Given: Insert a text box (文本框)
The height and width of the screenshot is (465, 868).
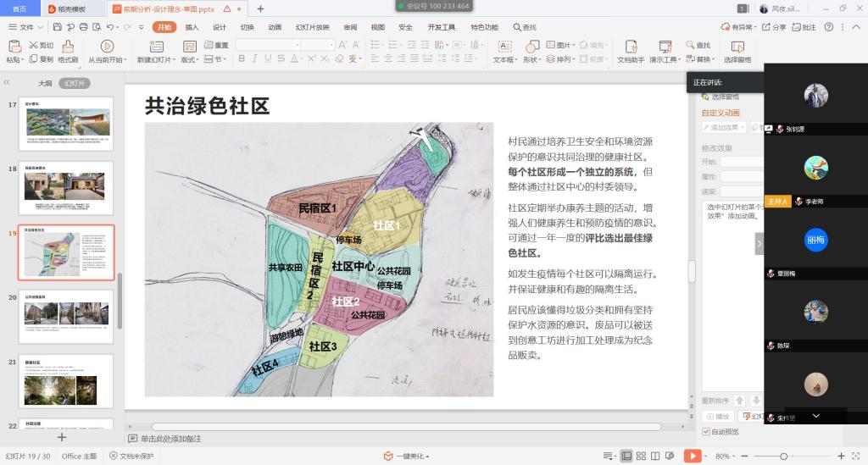Looking at the screenshot, I should pos(504,47).
